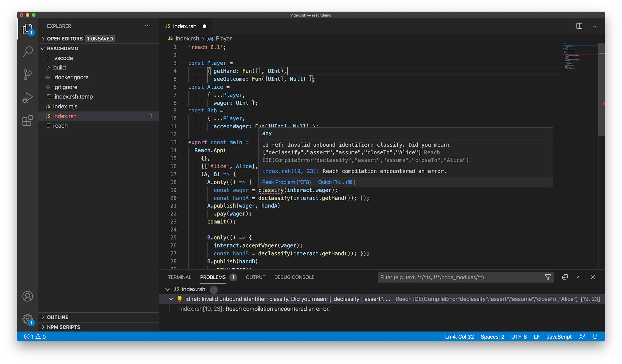
Task: Maximize the bottom panel size
Action: coord(579,277)
